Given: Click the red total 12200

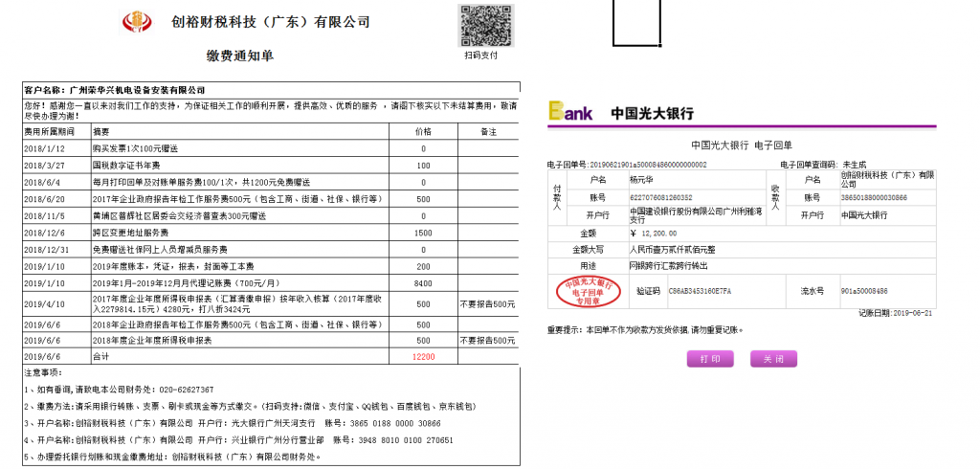Looking at the screenshot, I should 423,357.
